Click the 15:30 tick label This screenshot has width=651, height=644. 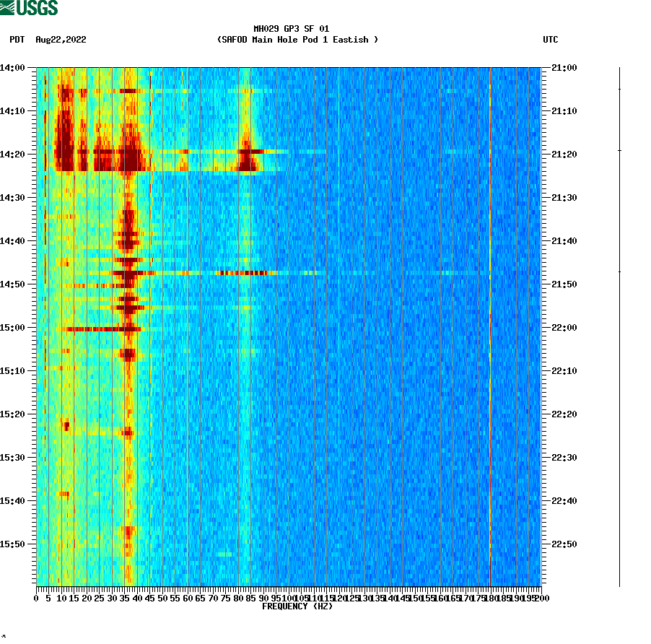coord(13,456)
